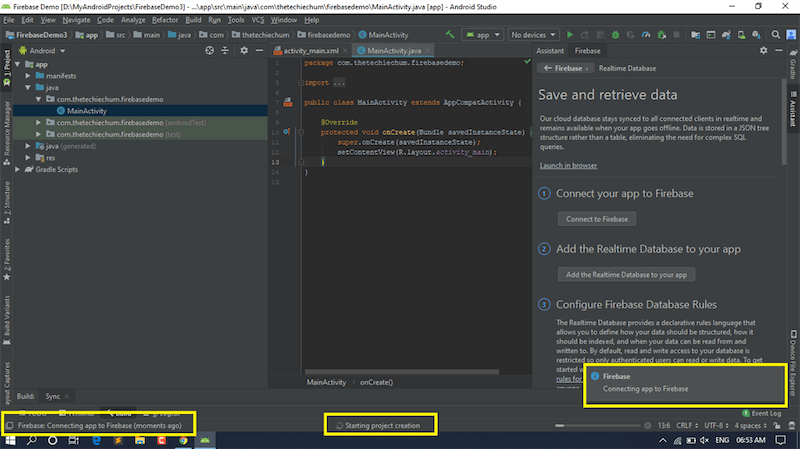Click the Make Project hammer icon
This screenshot has height=449, width=800.
click(452, 34)
